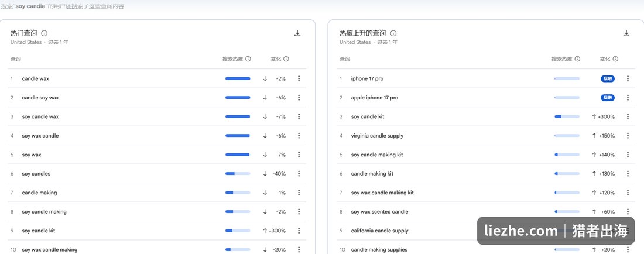
Task: Open three-dot menu for iphone 17 pro row
Action: point(628,78)
